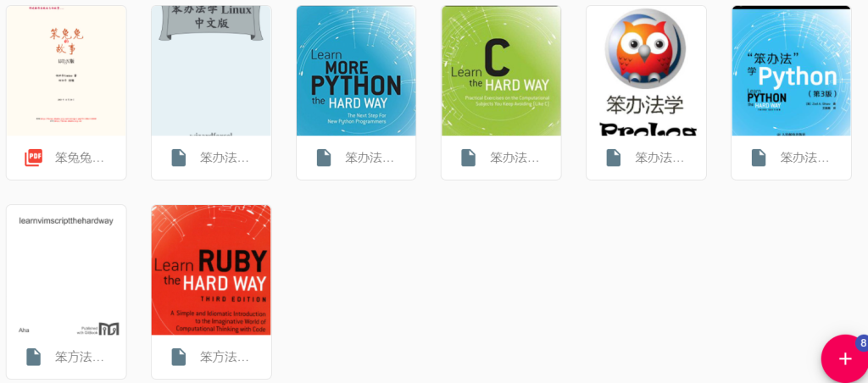Select file name under Learn More Python cover

tap(370, 158)
